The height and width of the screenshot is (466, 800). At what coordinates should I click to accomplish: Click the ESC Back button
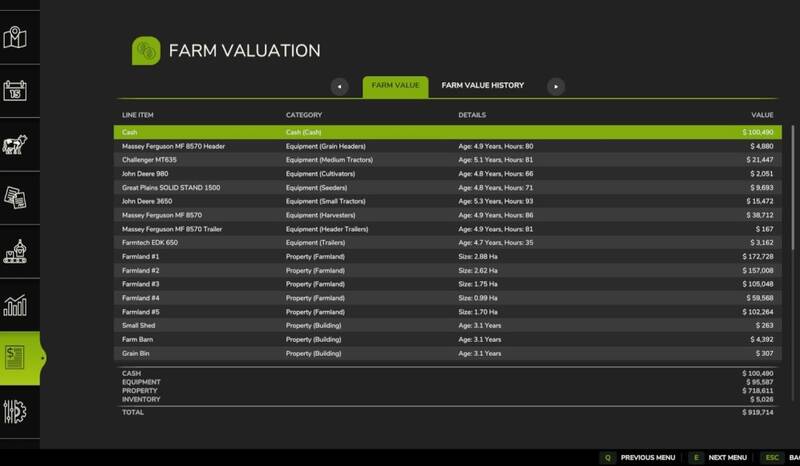tap(778, 457)
